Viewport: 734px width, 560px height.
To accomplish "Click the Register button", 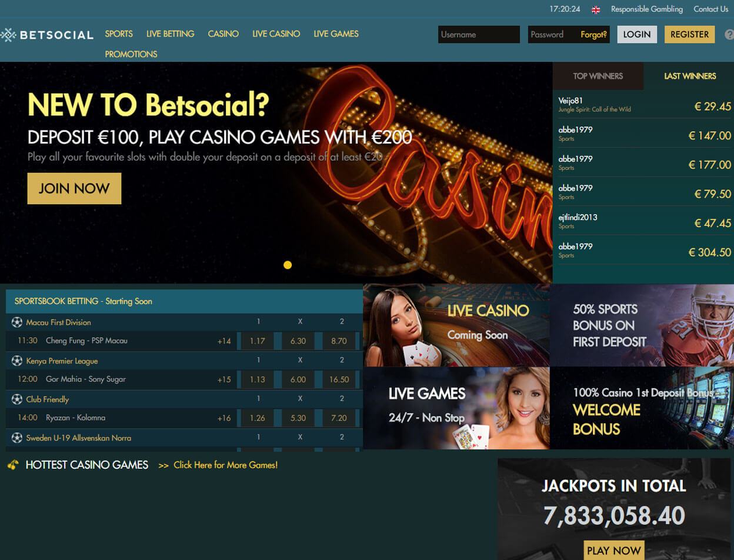I will click(x=690, y=34).
